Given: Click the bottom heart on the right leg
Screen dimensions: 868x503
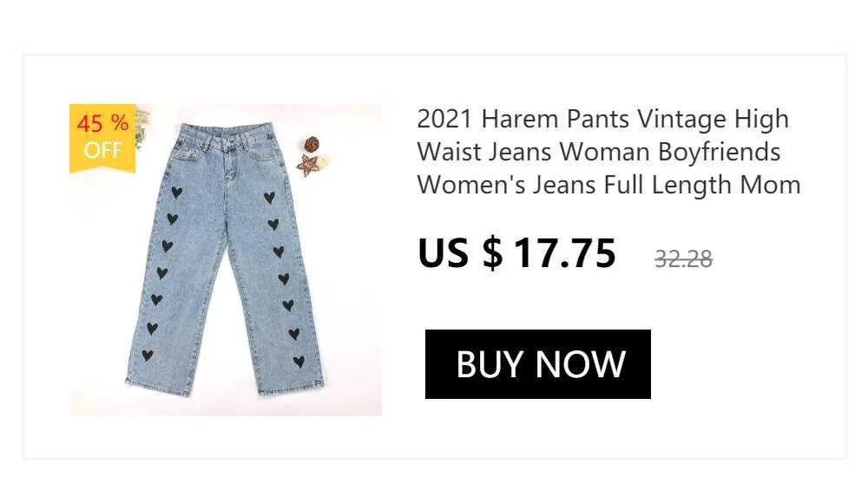Looking at the screenshot, I should pos(299,362).
